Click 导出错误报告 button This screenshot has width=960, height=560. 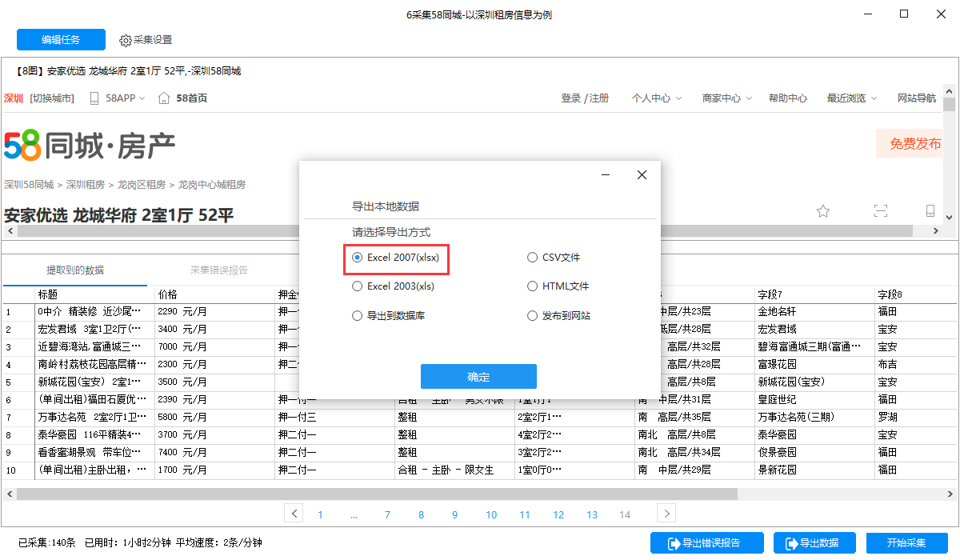pos(707,543)
